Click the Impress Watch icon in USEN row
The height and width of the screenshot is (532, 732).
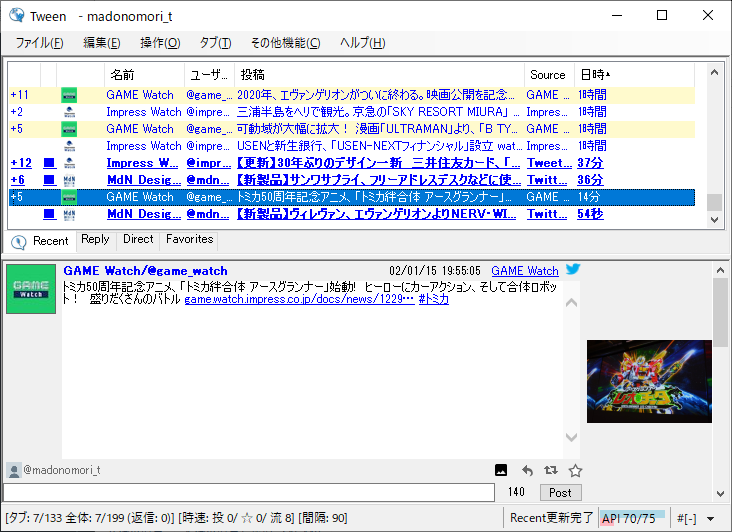click(69, 146)
